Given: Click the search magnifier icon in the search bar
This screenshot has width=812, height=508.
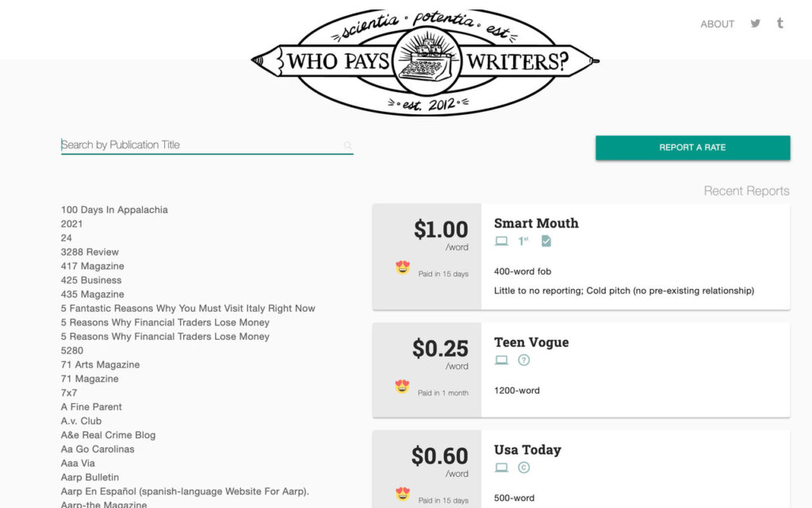Looking at the screenshot, I should tap(348, 145).
